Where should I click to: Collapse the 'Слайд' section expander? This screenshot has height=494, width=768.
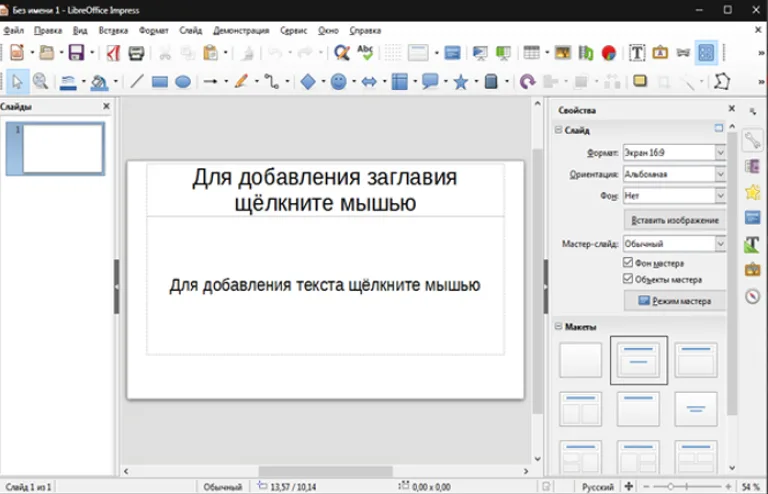click(x=558, y=130)
